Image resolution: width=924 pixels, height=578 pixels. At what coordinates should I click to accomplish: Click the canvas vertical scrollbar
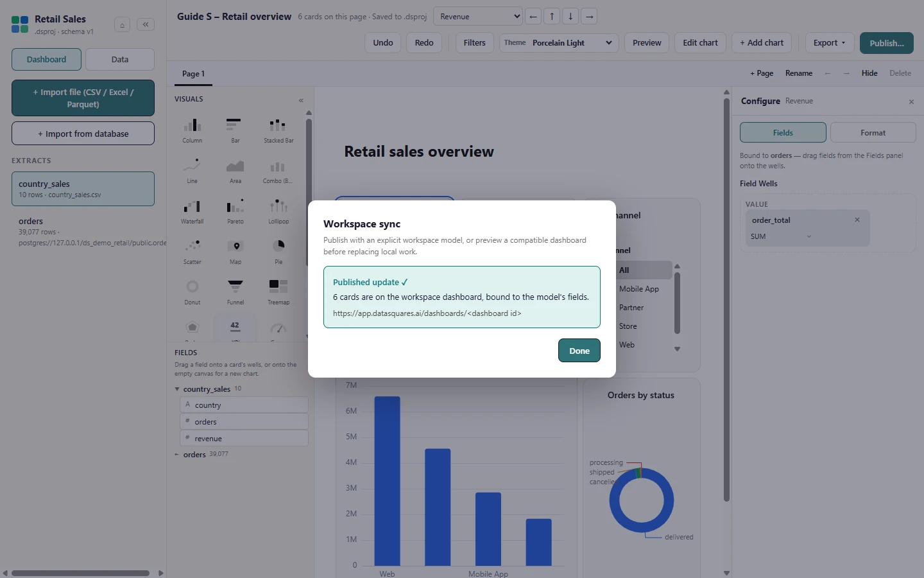(x=726, y=299)
